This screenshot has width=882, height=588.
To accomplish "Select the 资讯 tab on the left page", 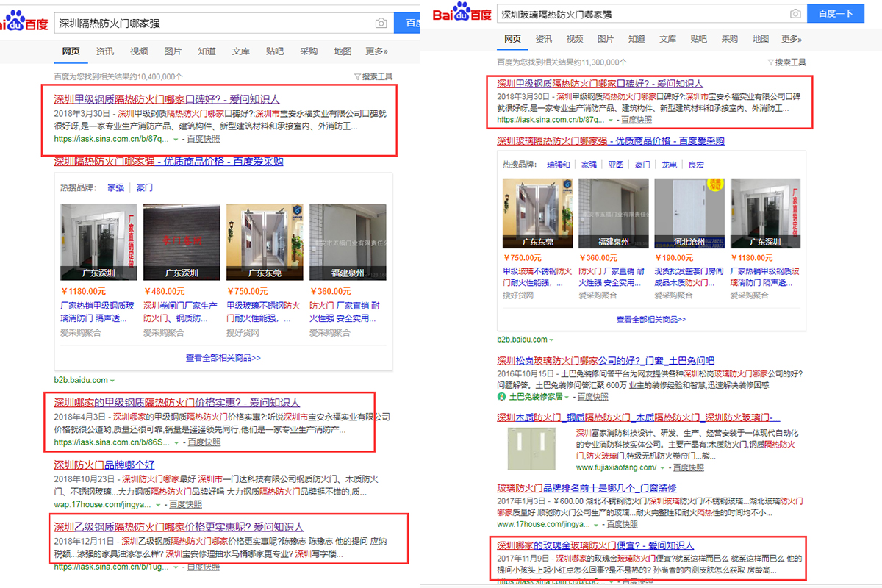I will pyautogui.click(x=104, y=51).
